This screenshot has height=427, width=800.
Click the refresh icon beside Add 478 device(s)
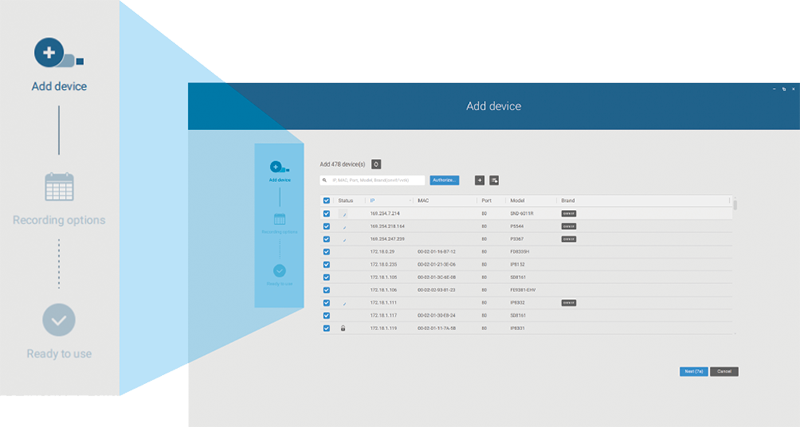376,163
